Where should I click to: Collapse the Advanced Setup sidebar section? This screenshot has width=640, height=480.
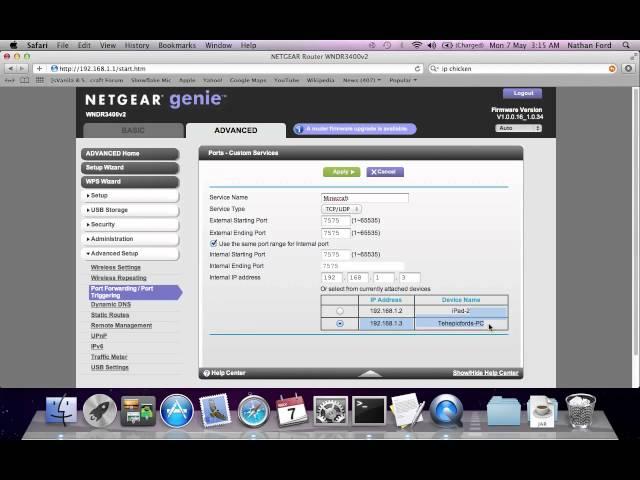(130, 253)
